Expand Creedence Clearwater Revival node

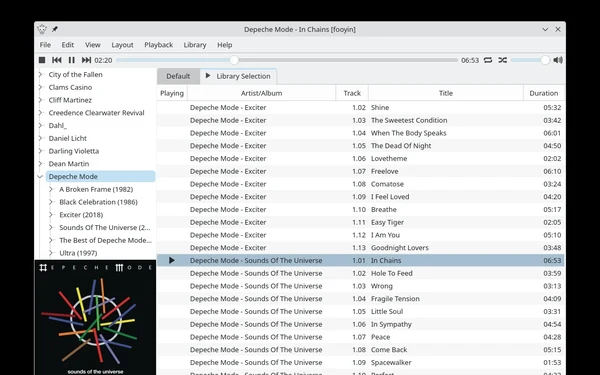40,113
